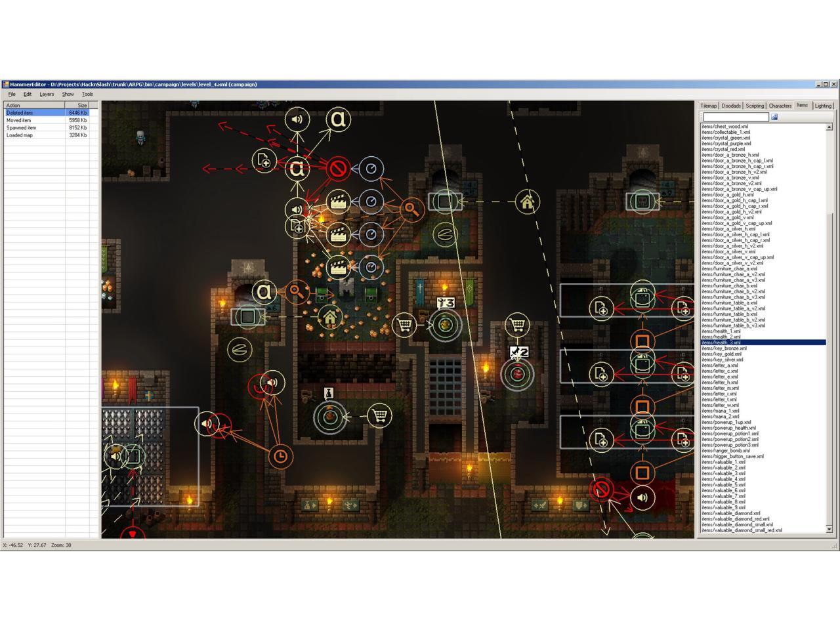This screenshot has width=840, height=630.
Task: Select the white speaker node beside red carpet
Action: (x=642, y=497)
